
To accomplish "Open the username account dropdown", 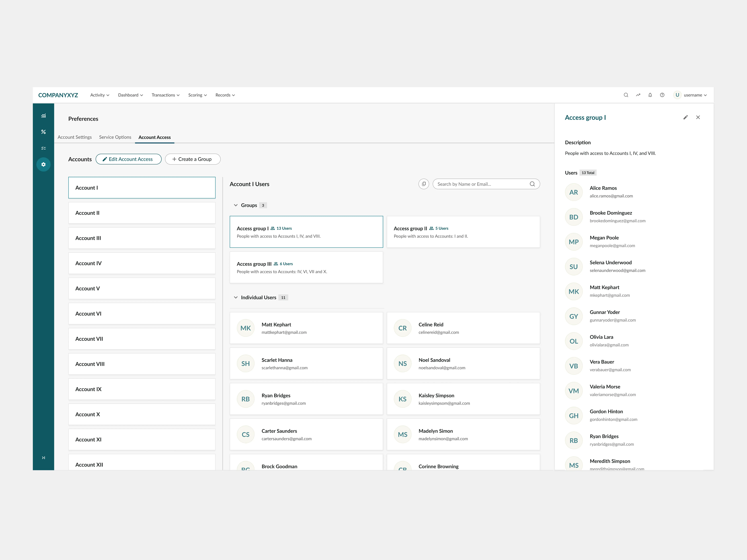I will point(695,95).
